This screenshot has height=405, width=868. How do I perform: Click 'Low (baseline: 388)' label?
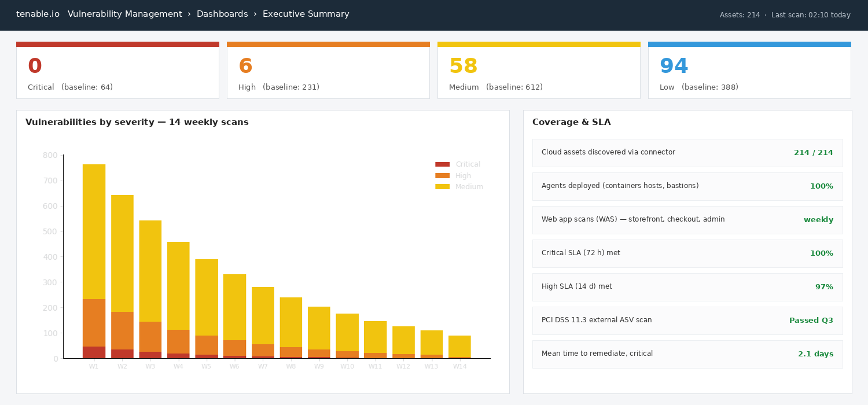[x=699, y=87]
